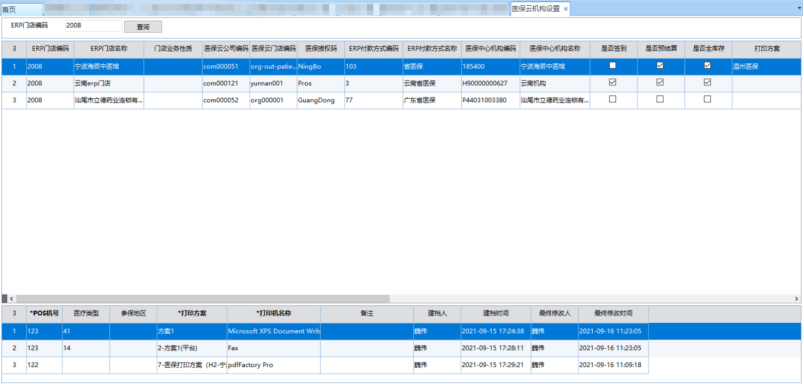Close the 医保云机构设置 tab
This screenshot has width=804, height=384.
(565, 9)
